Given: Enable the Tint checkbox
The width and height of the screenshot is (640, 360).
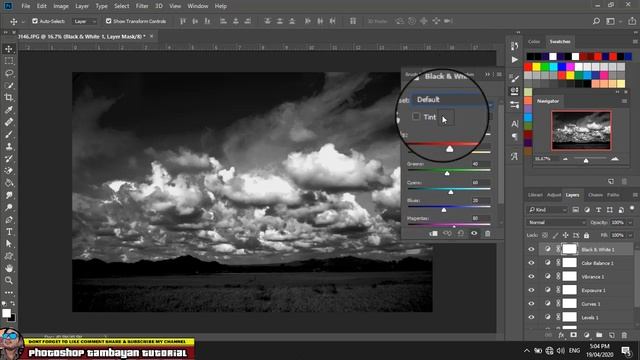Looking at the screenshot, I should 416,116.
